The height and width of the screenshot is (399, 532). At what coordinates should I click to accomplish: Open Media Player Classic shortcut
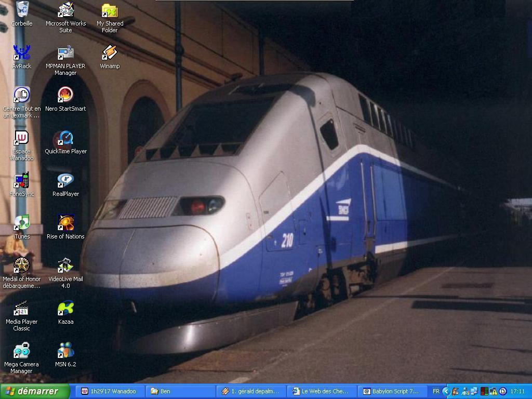pyautogui.click(x=22, y=309)
